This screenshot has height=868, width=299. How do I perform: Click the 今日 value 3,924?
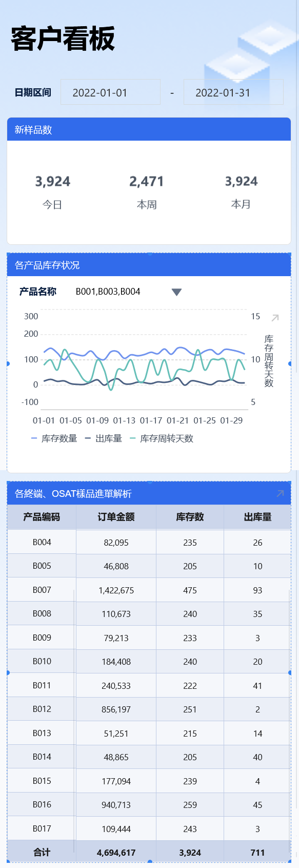click(52, 181)
